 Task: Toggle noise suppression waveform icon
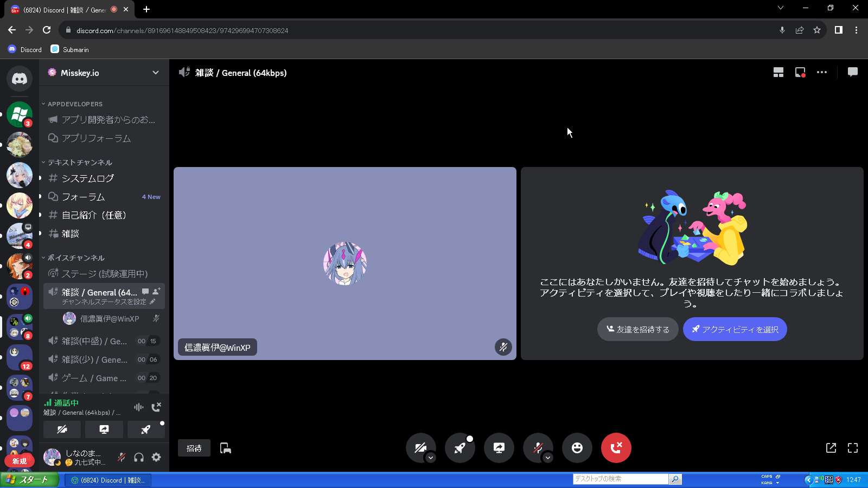tap(139, 407)
